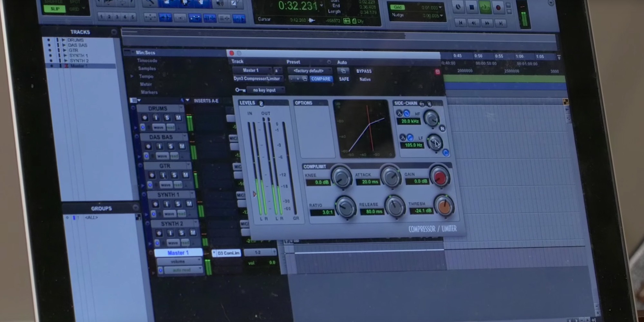Click next preset plus button
The image size is (644, 322).
[x=298, y=79]
